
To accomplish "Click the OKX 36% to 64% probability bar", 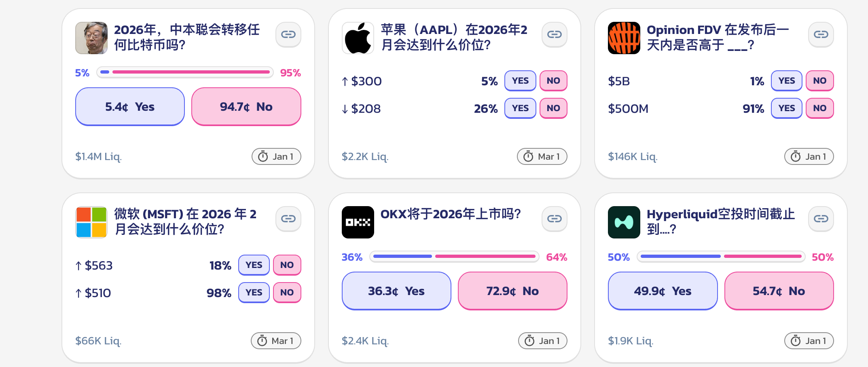I will 454,257.
